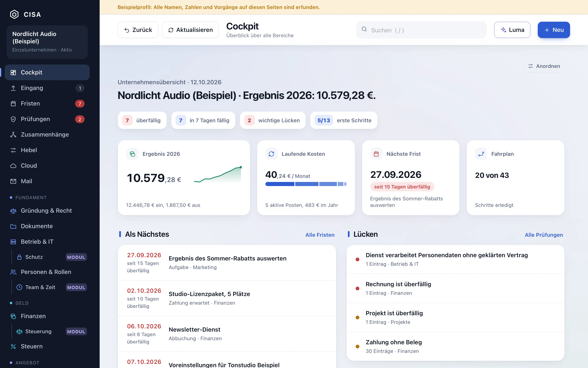
Task: Select the 5/13 erste Schritte chip
Action: (x=344, y=120)
